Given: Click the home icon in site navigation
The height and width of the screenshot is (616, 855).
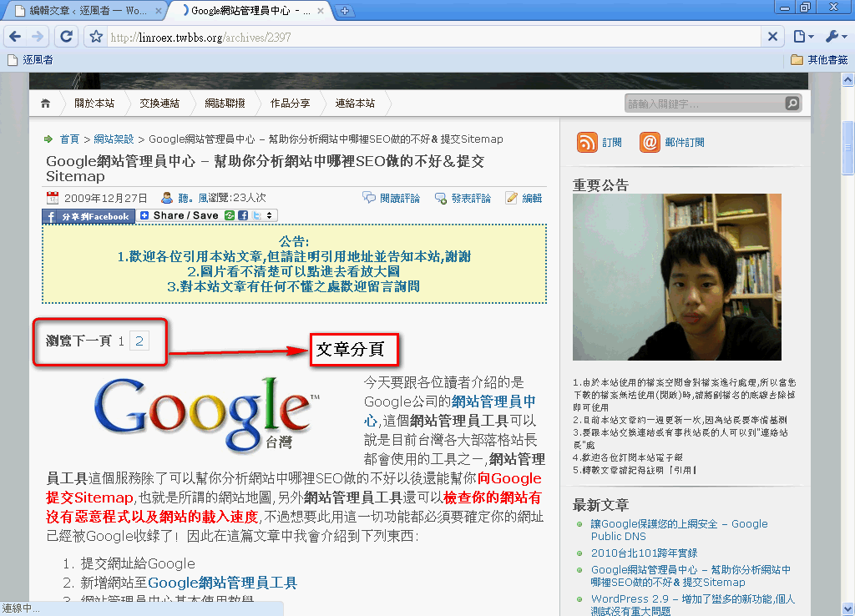Looking at the screenshot, I should coord(46,104).
